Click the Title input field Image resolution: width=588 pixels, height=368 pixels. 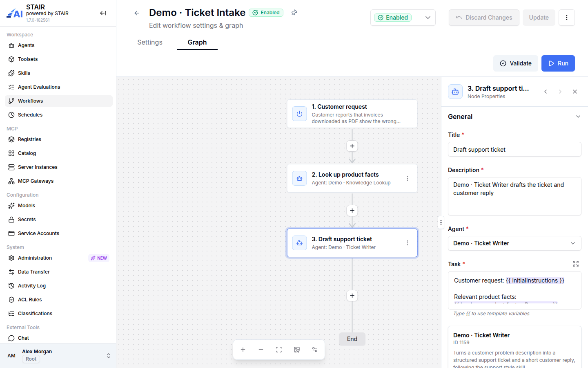click(514, 149)
